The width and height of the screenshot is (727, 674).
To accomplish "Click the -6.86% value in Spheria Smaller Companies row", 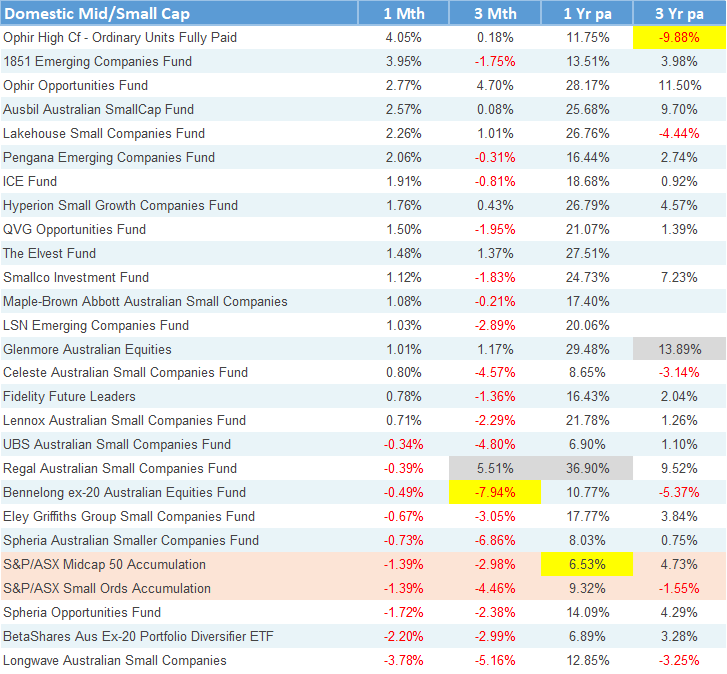I will (495, 540).
